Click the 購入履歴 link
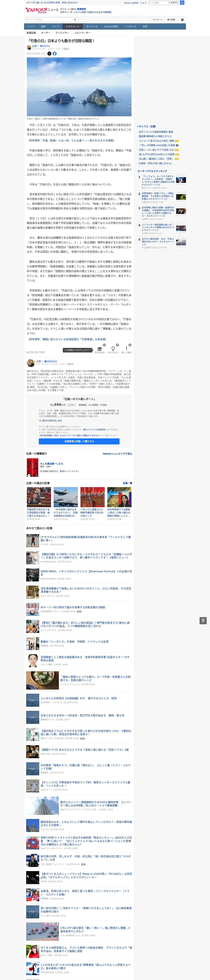This screenshot has height=980, width=210. tap(171, 20)
